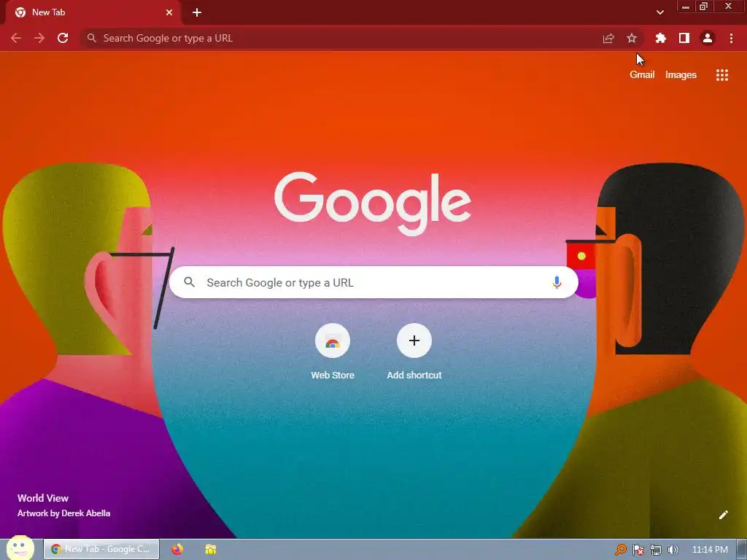
Task: Open the Web Store shortcut
Action: click(x=333, y=352)
